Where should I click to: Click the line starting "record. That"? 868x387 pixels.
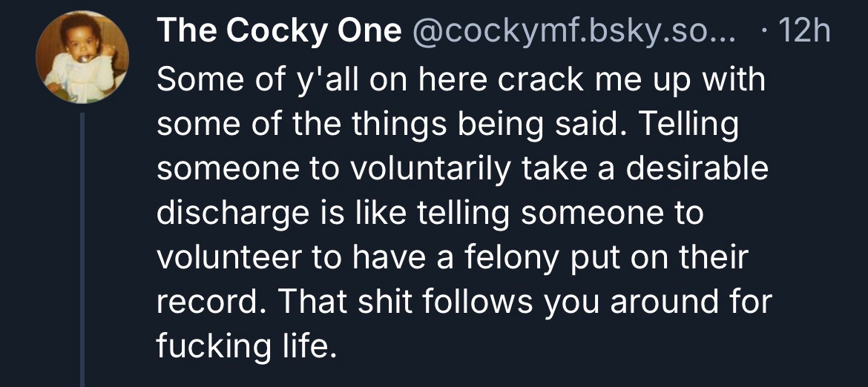465,302
